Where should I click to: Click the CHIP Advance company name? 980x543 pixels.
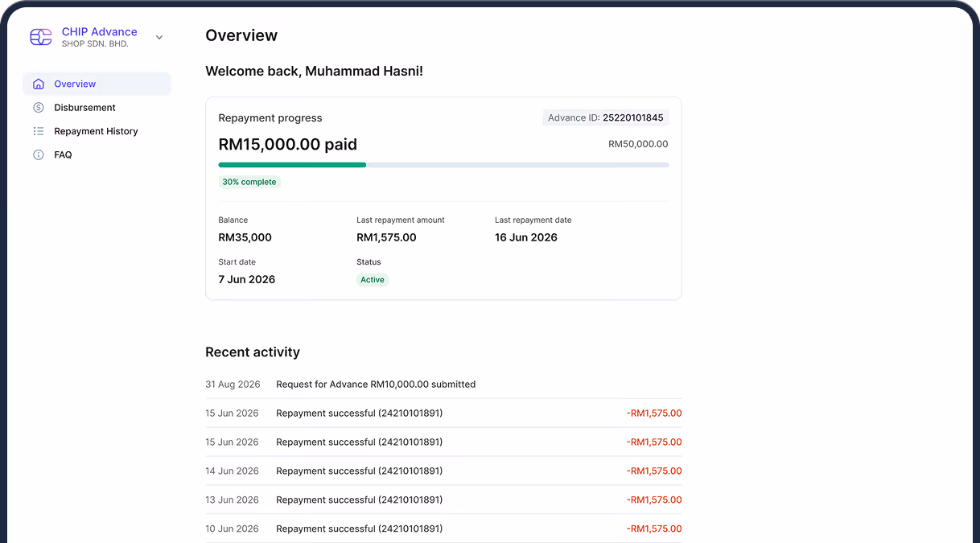(100, 32)
